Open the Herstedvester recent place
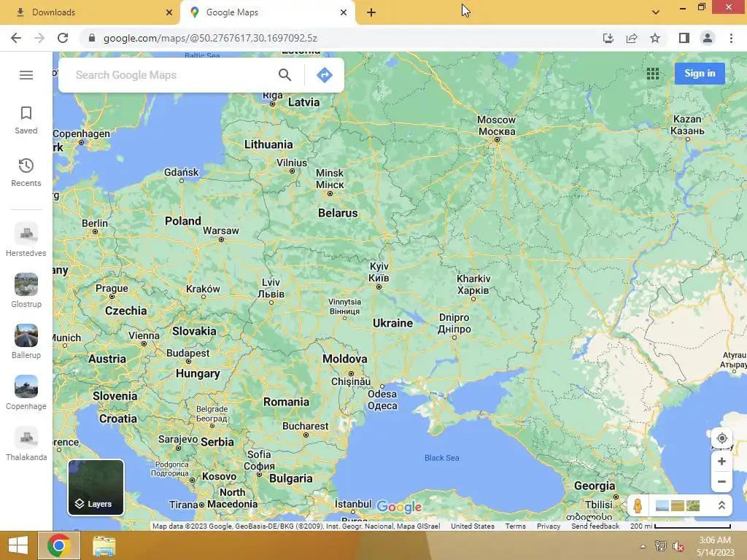747x560 pixels. (26, 239)
